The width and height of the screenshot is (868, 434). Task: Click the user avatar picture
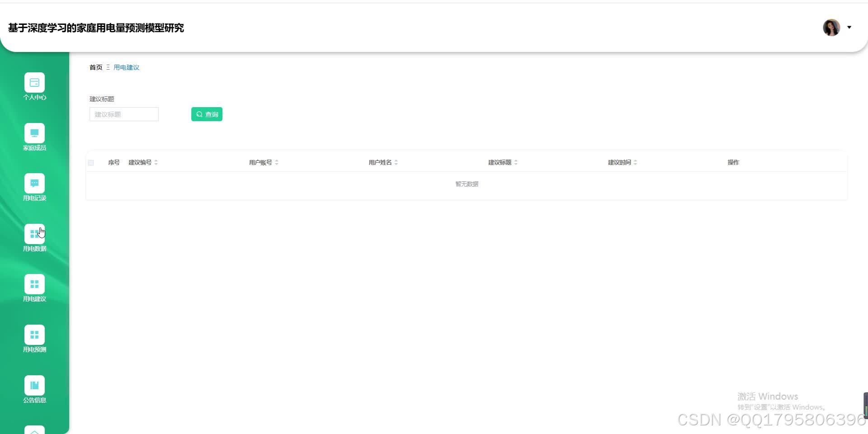pos(831,28)
